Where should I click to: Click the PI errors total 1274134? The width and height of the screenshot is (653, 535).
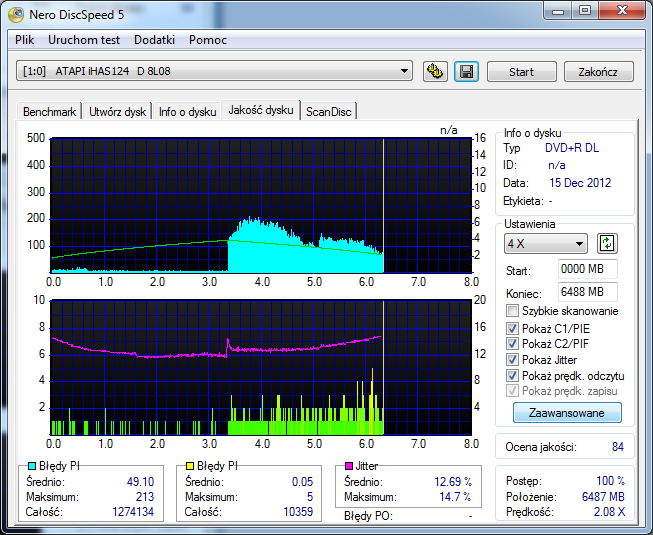(x=133, y=512)
